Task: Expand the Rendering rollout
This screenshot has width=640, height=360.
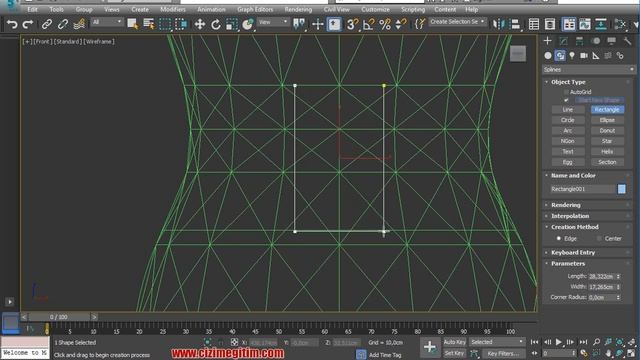Action: tap(566, 205)
